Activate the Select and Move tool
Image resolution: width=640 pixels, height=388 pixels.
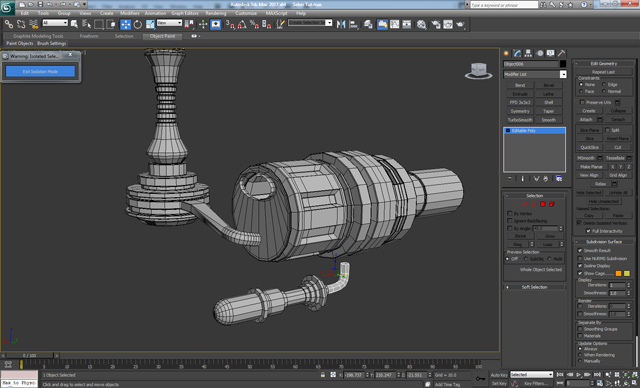125,24
